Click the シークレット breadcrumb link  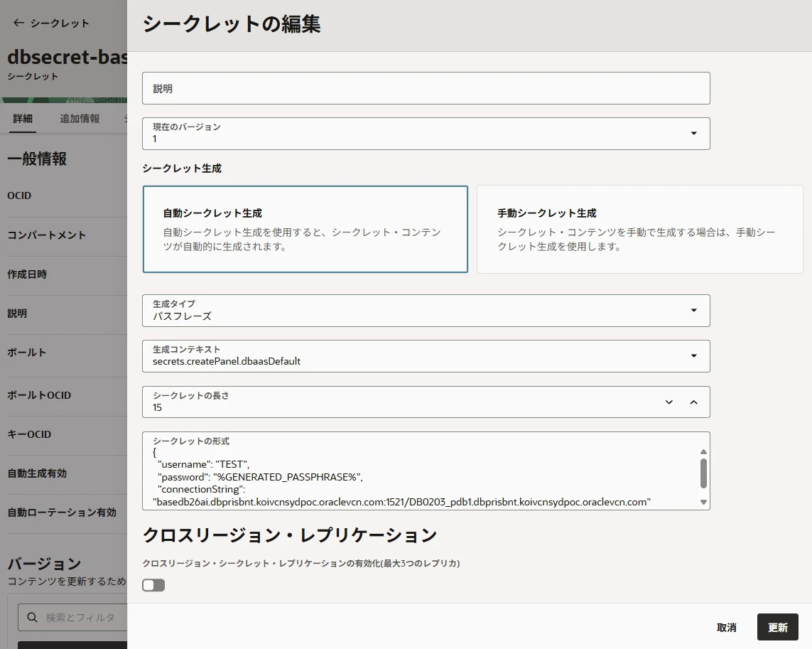(60, 23)
